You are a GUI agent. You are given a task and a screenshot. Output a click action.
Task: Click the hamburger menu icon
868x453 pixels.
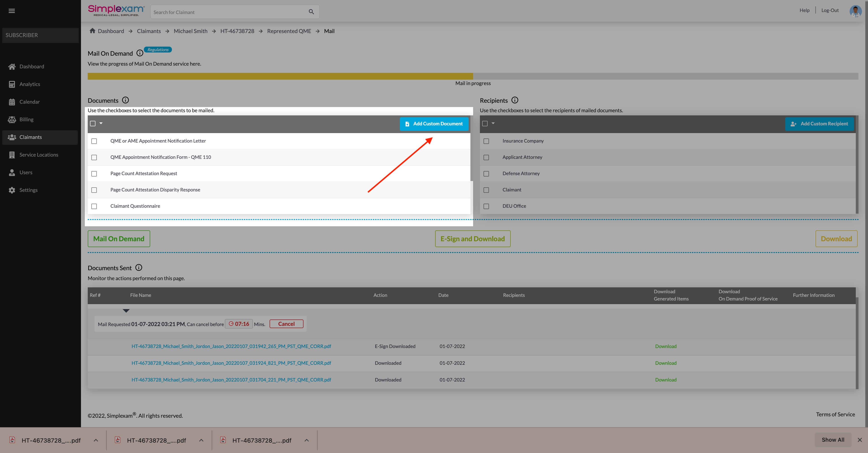tap(12, 11)
